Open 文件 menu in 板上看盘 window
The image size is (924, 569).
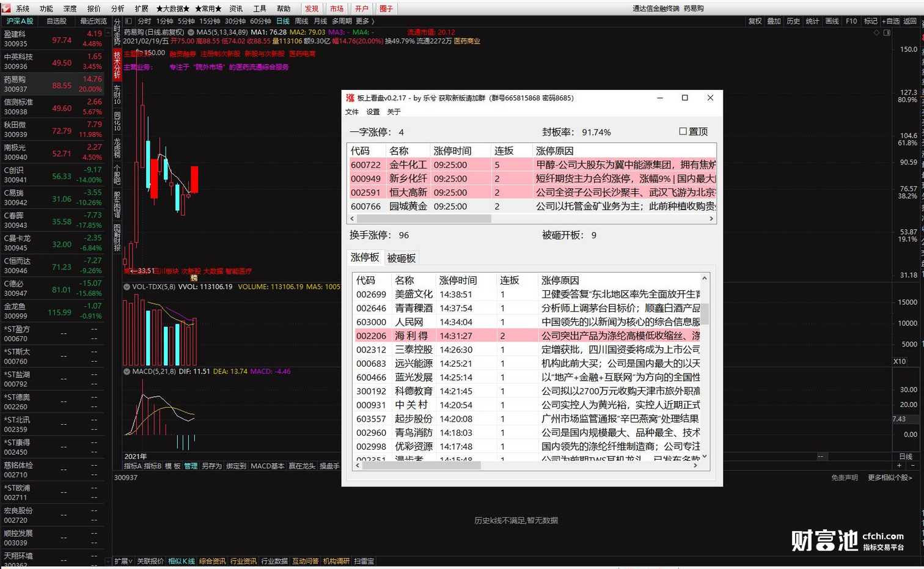[352, 112]
